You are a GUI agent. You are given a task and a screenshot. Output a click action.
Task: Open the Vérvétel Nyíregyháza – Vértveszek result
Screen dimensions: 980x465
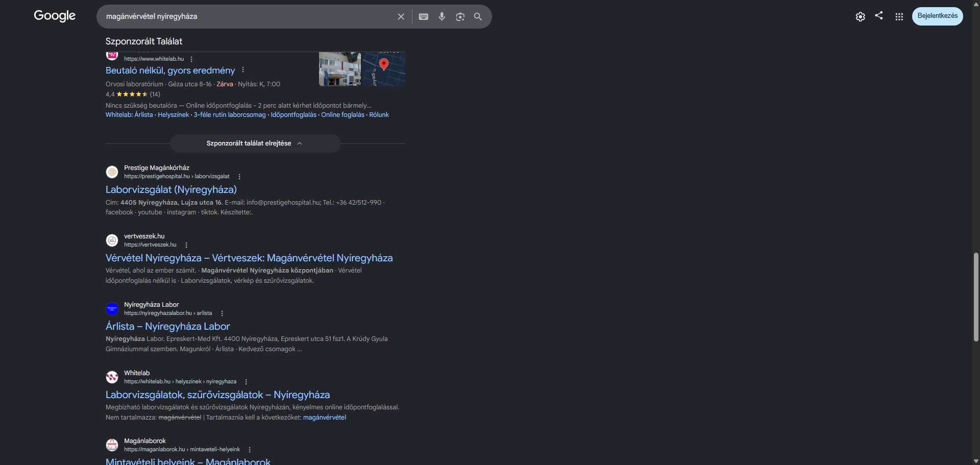tap(249, 258)
